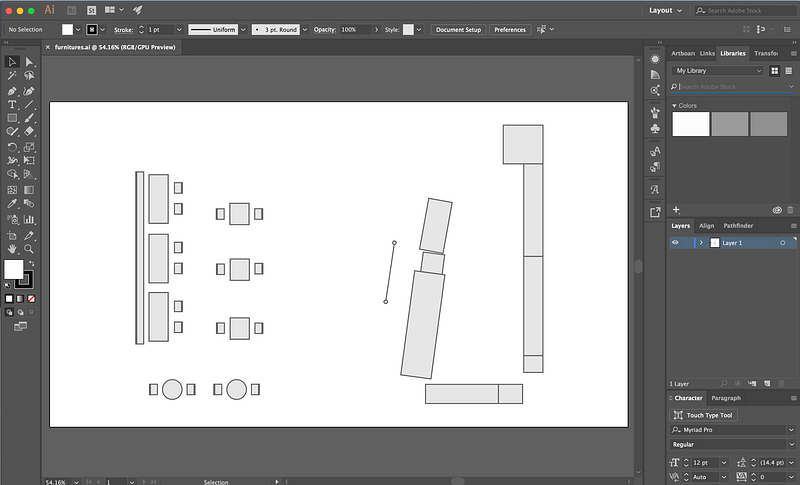This screenshot has height=485, width=800.
Task: Select the Rectangle tool
Action: tap(12, 118)
